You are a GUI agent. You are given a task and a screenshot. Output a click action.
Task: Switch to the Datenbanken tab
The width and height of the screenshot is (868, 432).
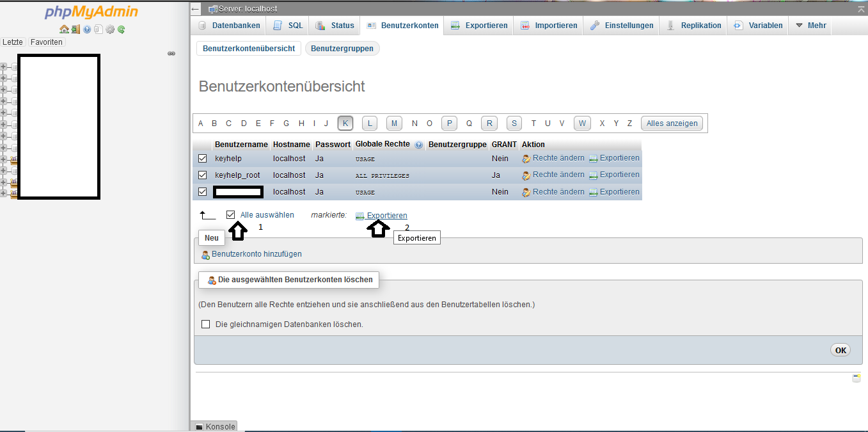[x=229, y=26]
